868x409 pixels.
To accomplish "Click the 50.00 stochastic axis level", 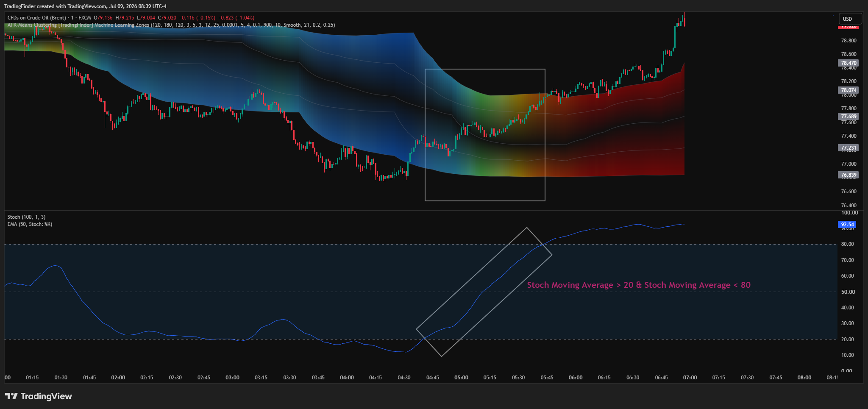I will (848, 292).
